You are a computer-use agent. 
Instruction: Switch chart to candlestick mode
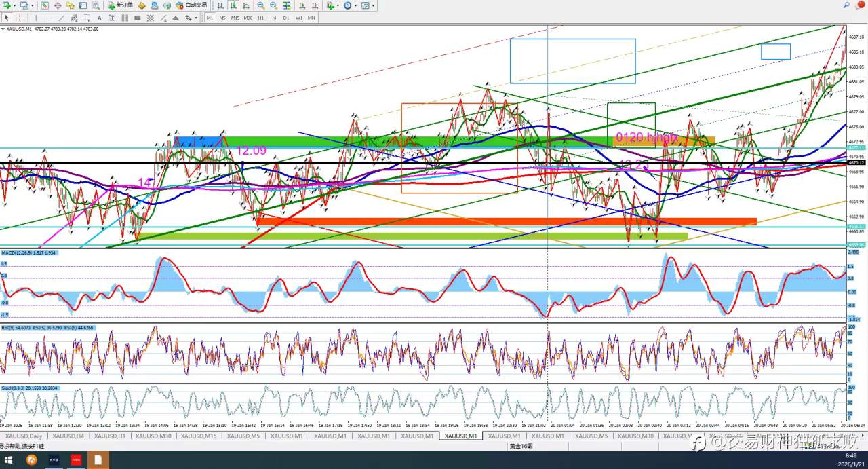pos(233,5)
